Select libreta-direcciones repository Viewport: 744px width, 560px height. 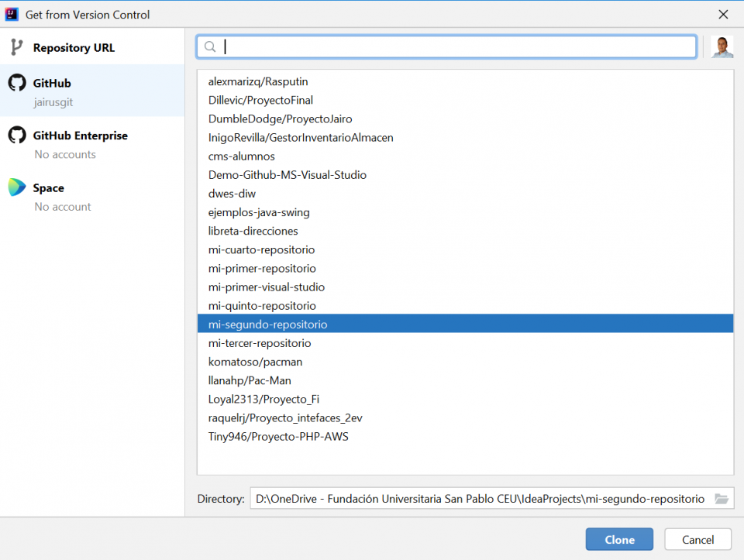[x=466, y=231]
